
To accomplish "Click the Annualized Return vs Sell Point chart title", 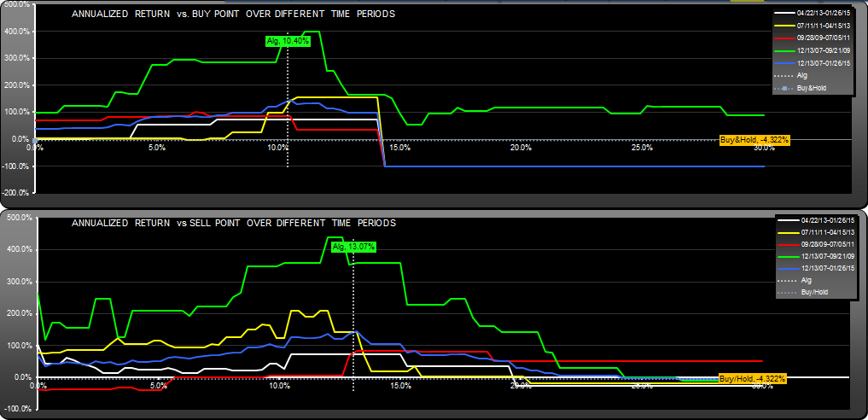I will coord(233,223).
